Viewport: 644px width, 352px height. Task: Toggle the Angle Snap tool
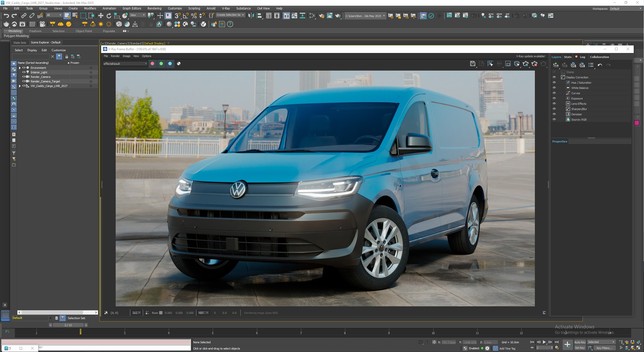tap(186, 15)
